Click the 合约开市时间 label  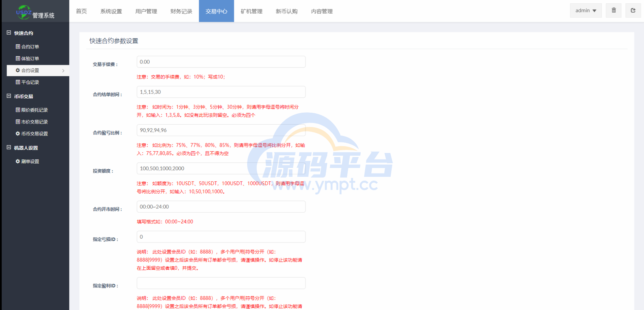pyautogui.click(x=108, y=209)
